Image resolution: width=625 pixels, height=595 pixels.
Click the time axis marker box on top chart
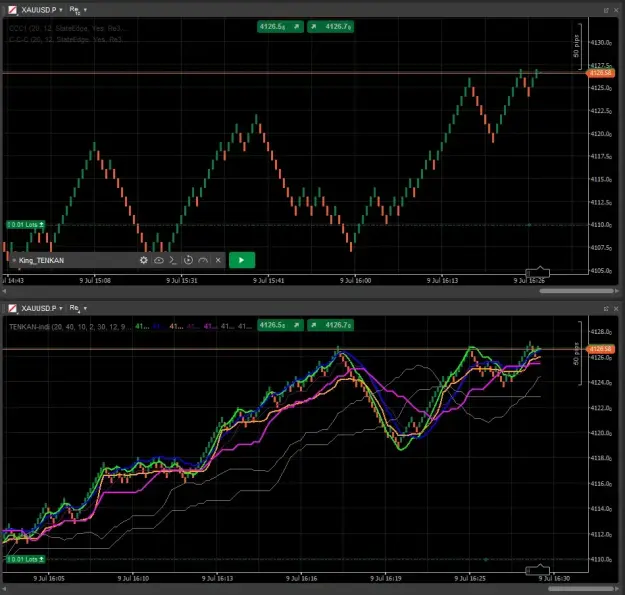coord(538,272)
